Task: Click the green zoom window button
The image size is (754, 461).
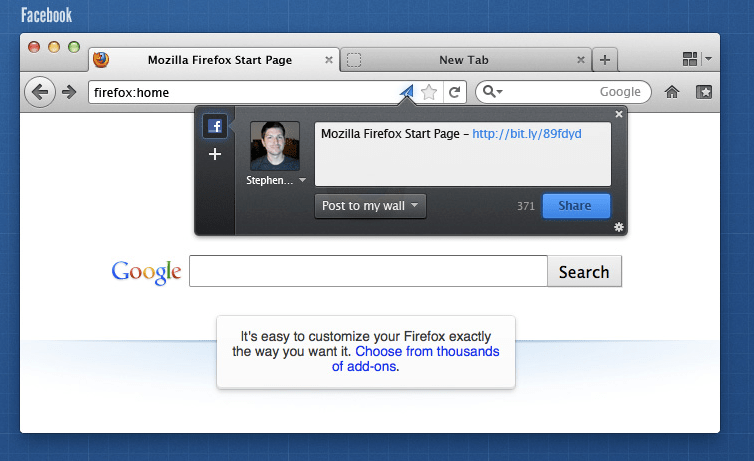Action: pyautogui.click(x=74, y=47)
